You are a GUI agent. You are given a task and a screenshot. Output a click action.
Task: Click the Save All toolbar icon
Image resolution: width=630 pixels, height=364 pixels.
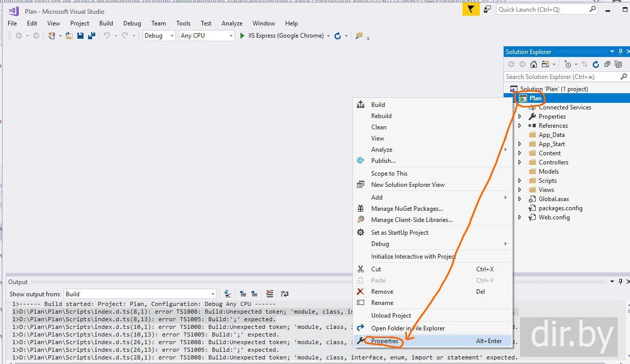click(92, 36)
